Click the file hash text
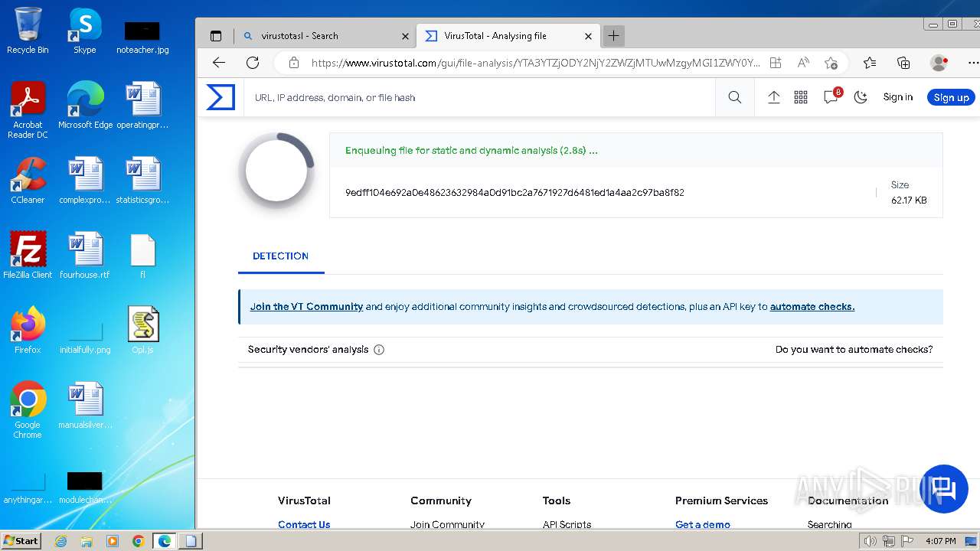The width and height of the screenshot is (980, 551). pos(514,193)
